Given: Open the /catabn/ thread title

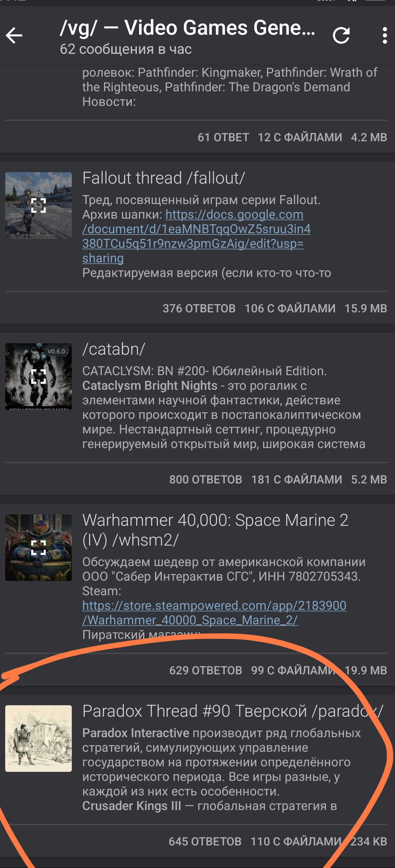Looking at the screenshot, I should 114,349.
